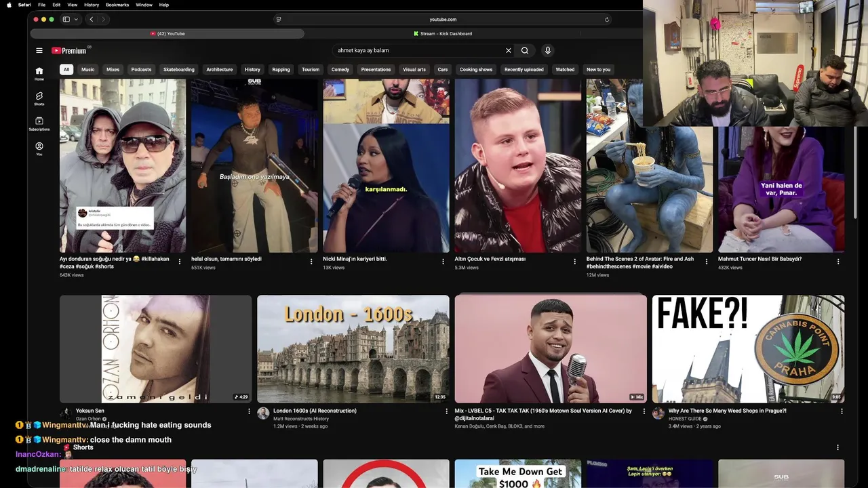
Task: Open the Safari Window menu
Action: (x=144, y=5)
